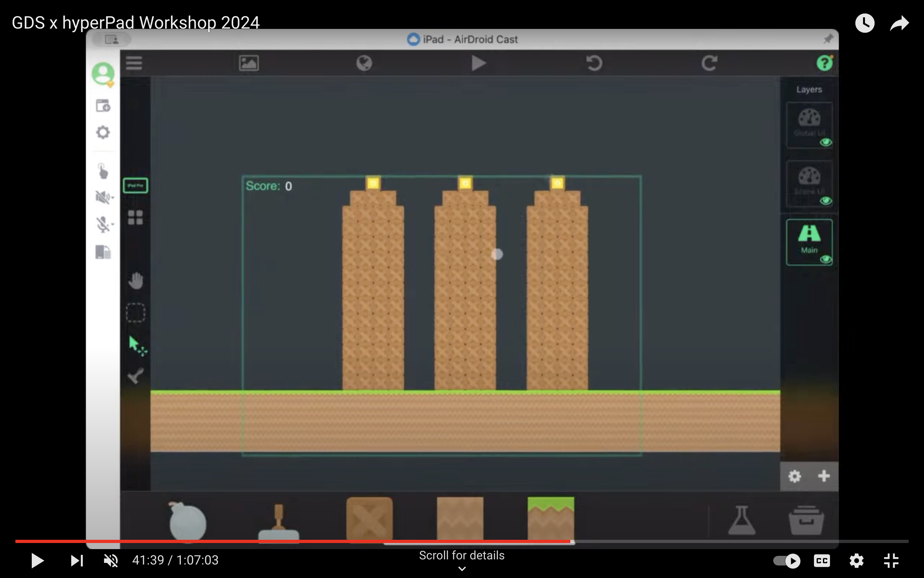The height and width of the screenshot is (578, 924).
Task: Select the Global UI layer
Action: [809, 125]
